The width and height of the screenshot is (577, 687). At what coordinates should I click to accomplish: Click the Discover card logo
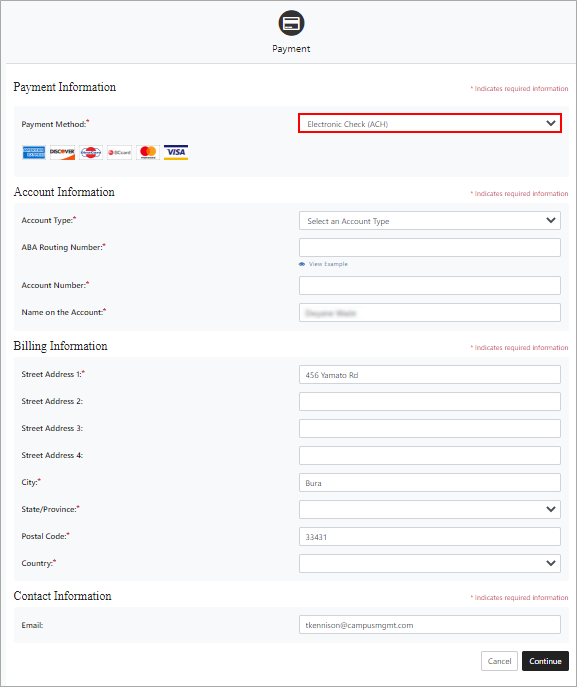point(62,152)
